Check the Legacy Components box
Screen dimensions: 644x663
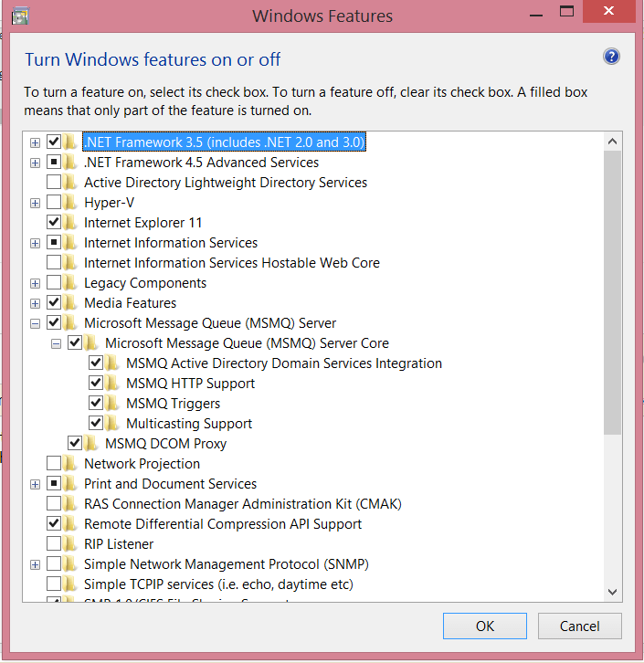[54, 282]
